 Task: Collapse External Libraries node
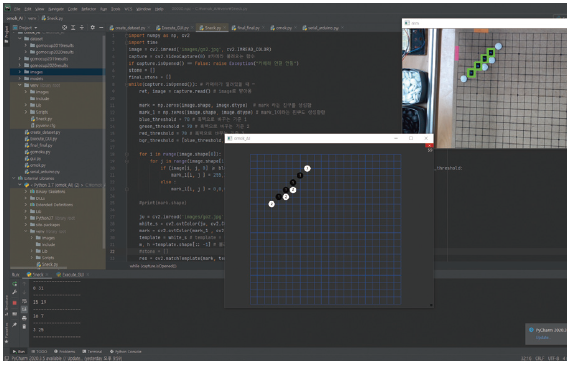coord(14,179)
